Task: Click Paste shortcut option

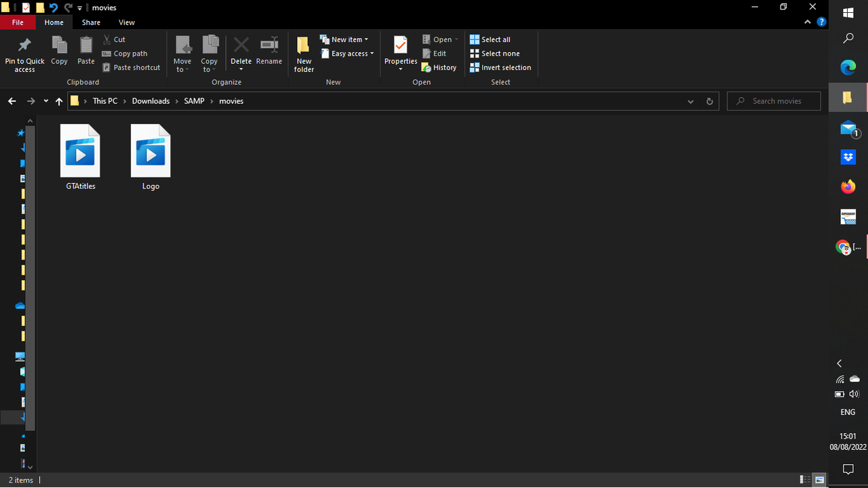Action: click(x=132, y=67)
